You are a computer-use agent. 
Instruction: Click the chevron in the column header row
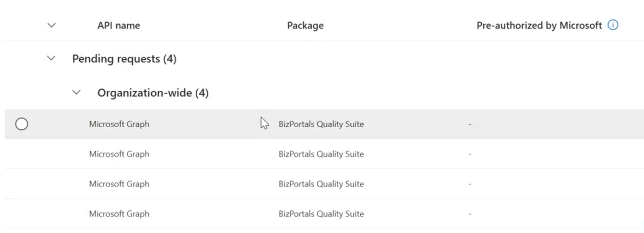(51, 25)
